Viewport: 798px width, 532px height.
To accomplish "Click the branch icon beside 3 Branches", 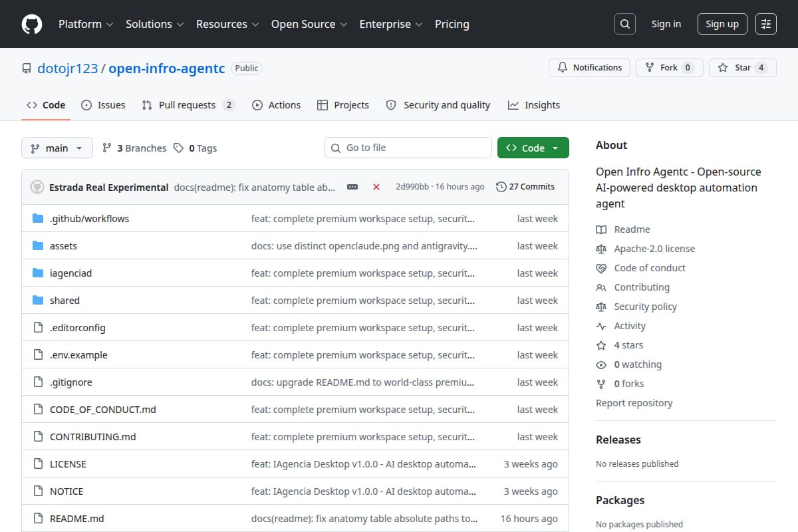I will pyautogui.click(x=106, y=148).
